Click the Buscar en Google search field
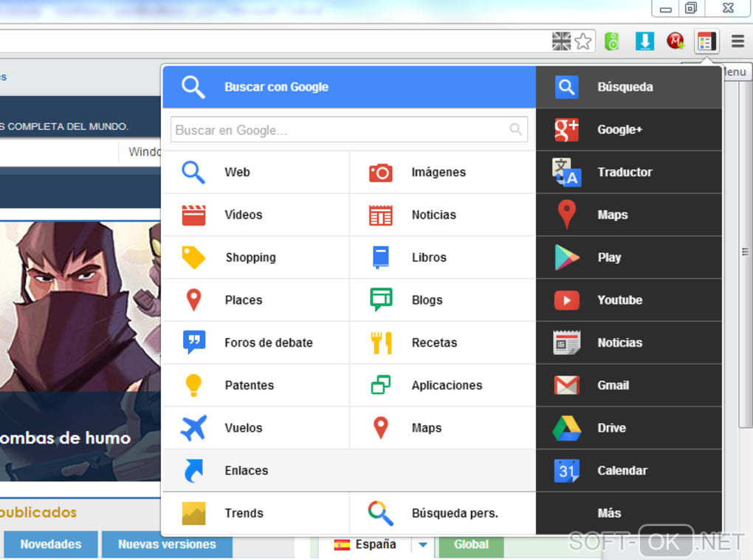The height and width of the screenshot is (560, 753). (x=349, y=130)
